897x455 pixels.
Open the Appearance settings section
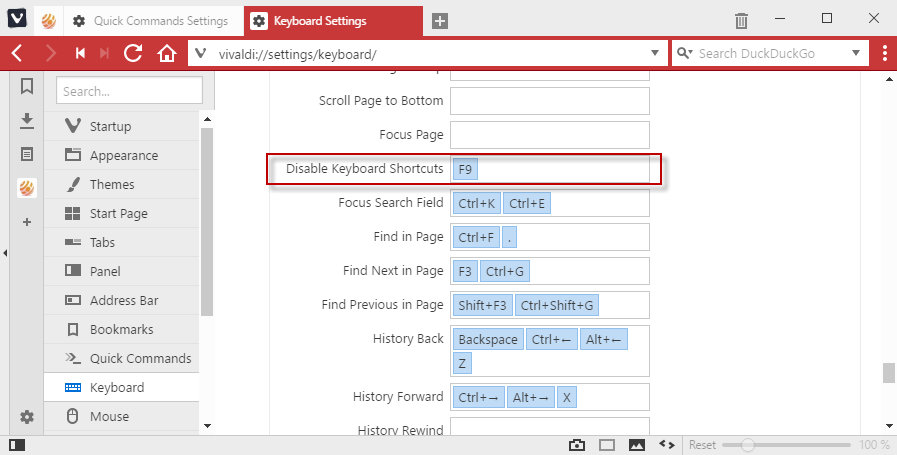pyautogui.click(x=121, y=156)
